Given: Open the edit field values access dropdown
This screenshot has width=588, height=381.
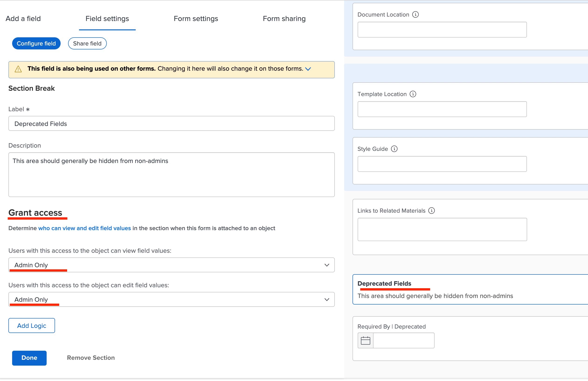Looking at the screenshot, I should point(171,299).
